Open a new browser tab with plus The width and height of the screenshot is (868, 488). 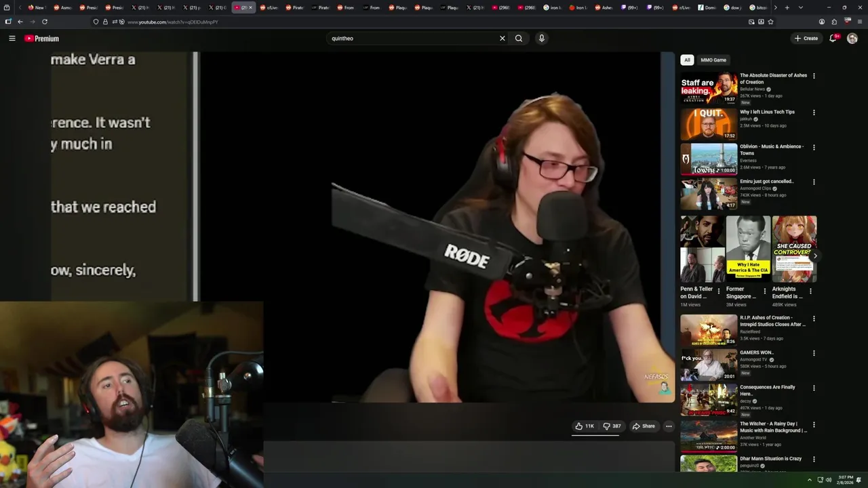pos(787,7)
